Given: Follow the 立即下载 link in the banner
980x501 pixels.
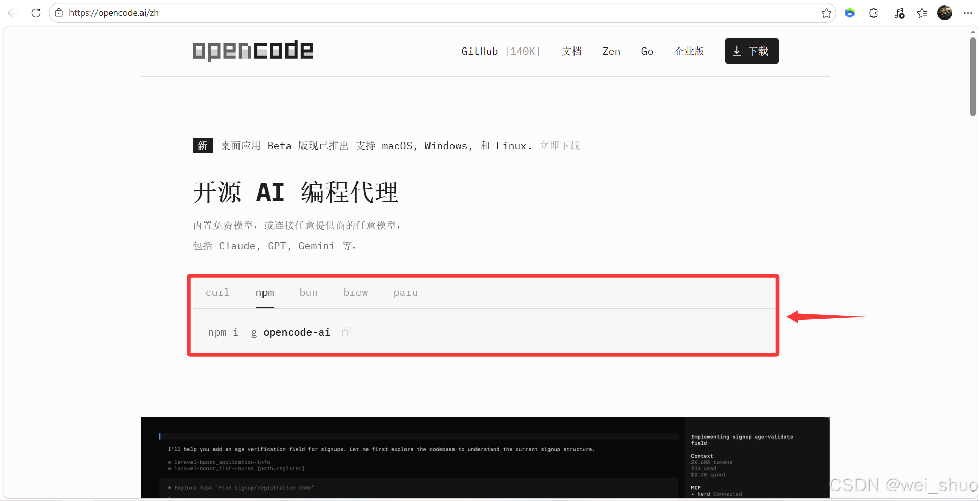Looking at the screenshot, I should (x=560, y=146).
